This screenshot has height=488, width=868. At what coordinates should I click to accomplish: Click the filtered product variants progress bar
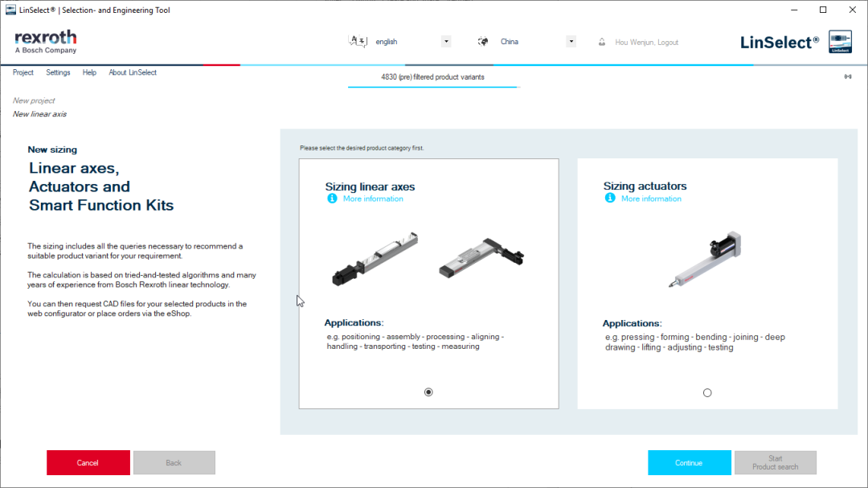click(433, 87)
